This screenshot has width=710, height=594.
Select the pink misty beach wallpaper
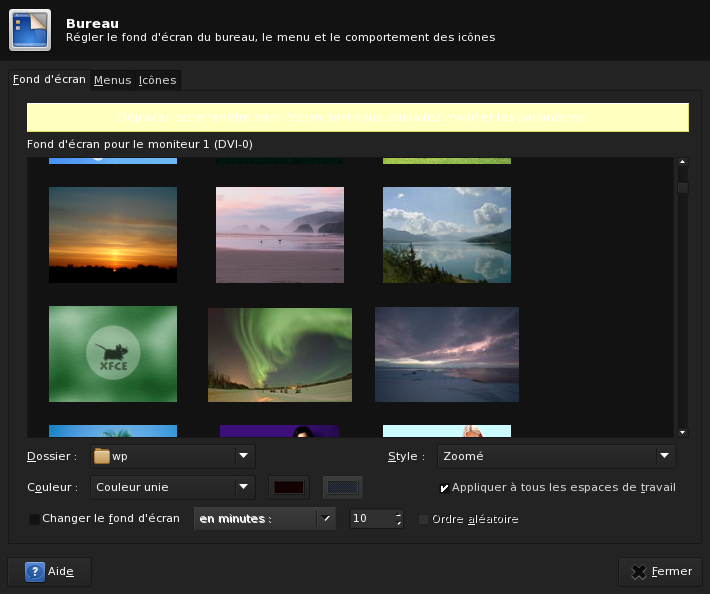tap(280, 234)
